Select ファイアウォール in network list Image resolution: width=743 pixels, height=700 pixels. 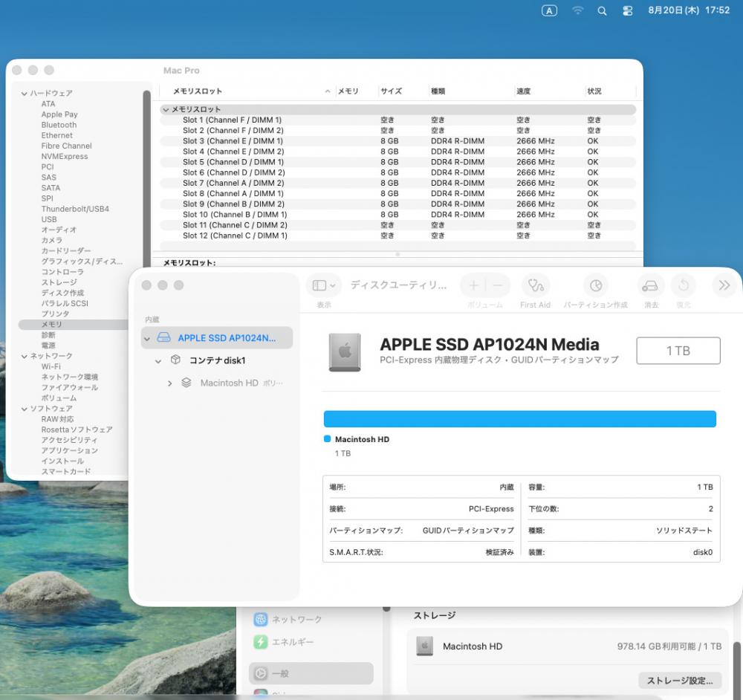[70, 387]
